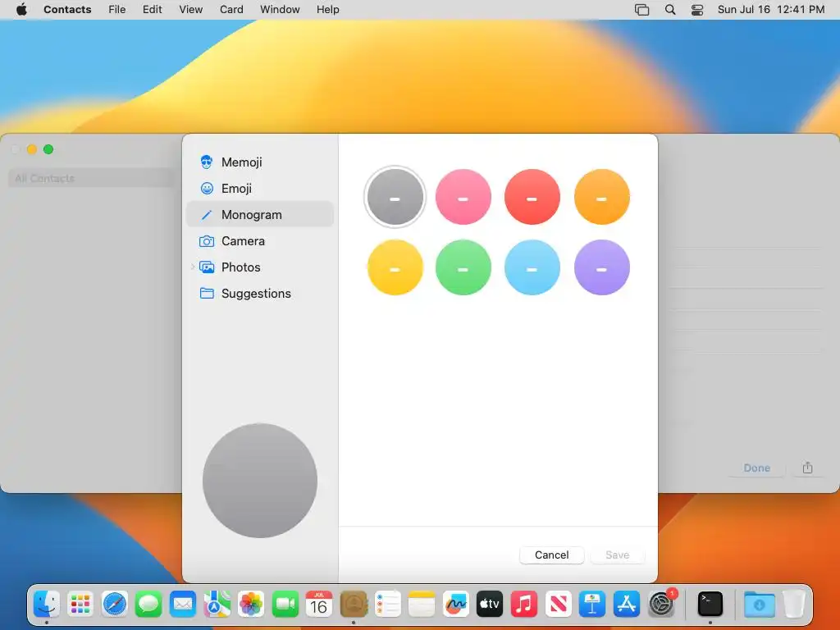Click the large gray preview avatar

pos(260,481)
